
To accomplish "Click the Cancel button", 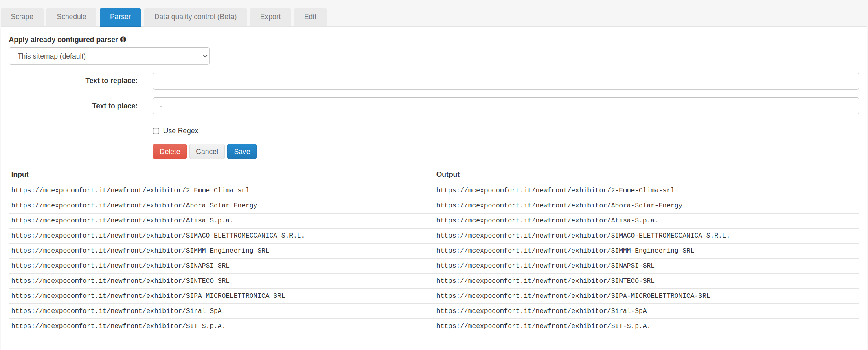I will [x=207, y=152].
